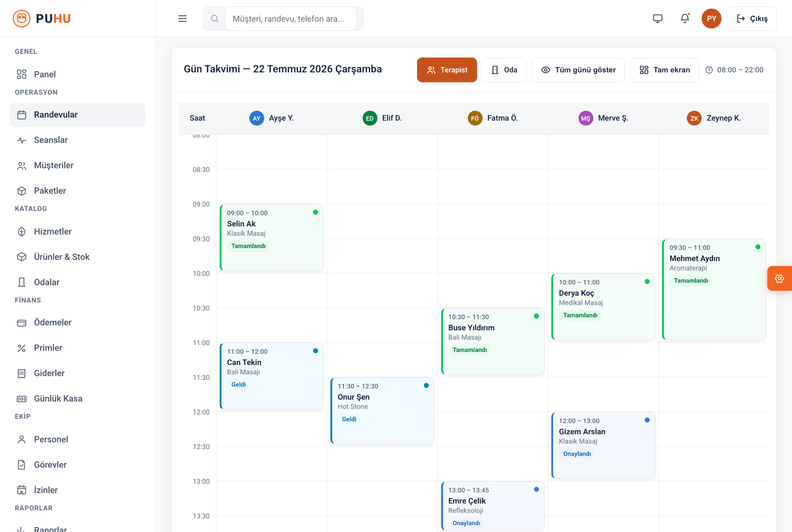
Task: Switch to Oda view
Action: pos(504,70)
